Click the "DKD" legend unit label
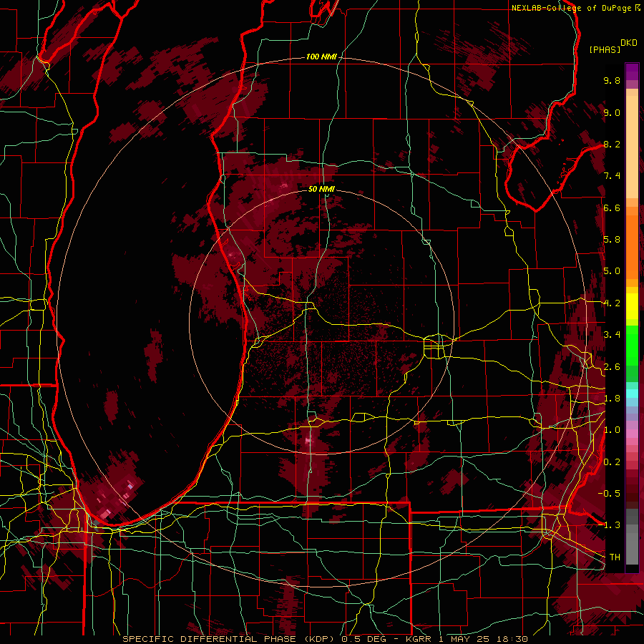644x644 pixels. click(x=629, y=43)
